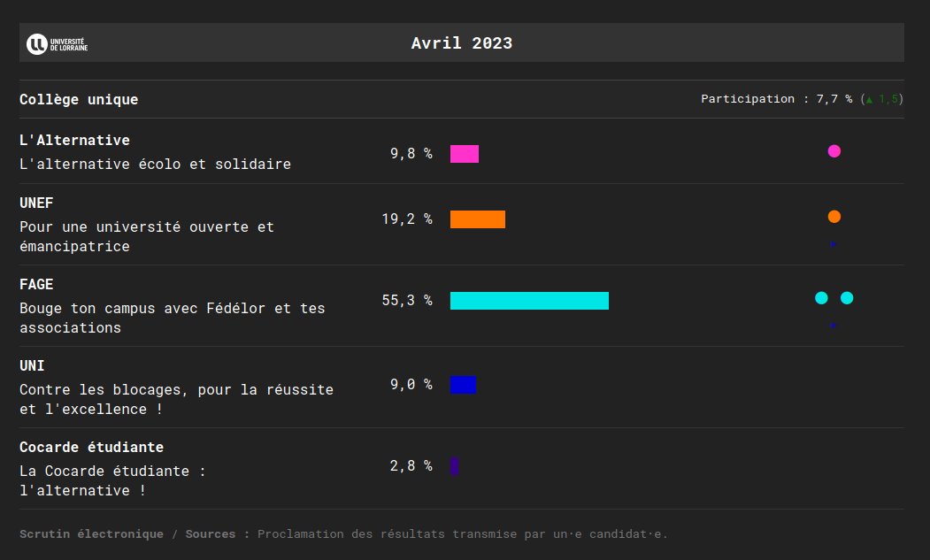Click the right cyan seat dot for FAGE

(x=847, y=298)
